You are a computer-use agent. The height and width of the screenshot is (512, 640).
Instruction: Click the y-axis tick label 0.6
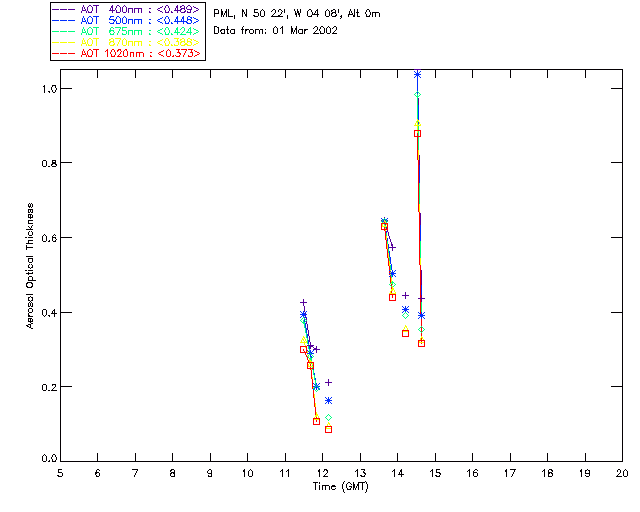[x=49, y=238]
